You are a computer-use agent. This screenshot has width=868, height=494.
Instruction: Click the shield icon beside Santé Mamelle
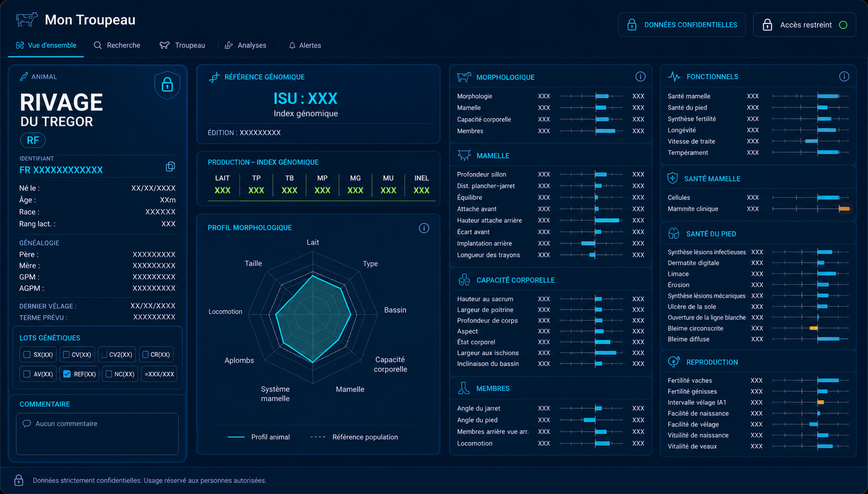[673, 178]
